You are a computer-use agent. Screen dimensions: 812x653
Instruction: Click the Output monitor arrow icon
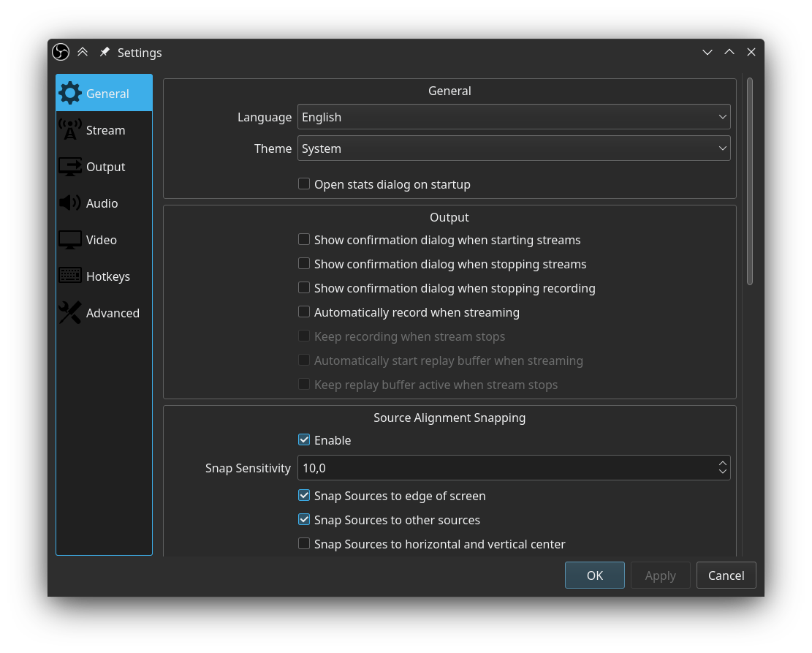coord(70,167)
